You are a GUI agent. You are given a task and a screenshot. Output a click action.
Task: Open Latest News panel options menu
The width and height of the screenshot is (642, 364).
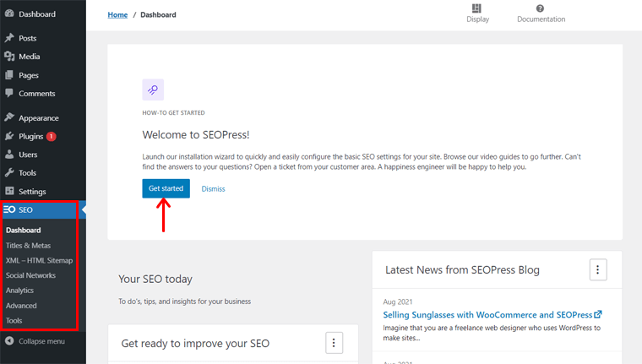click(598, 269)
